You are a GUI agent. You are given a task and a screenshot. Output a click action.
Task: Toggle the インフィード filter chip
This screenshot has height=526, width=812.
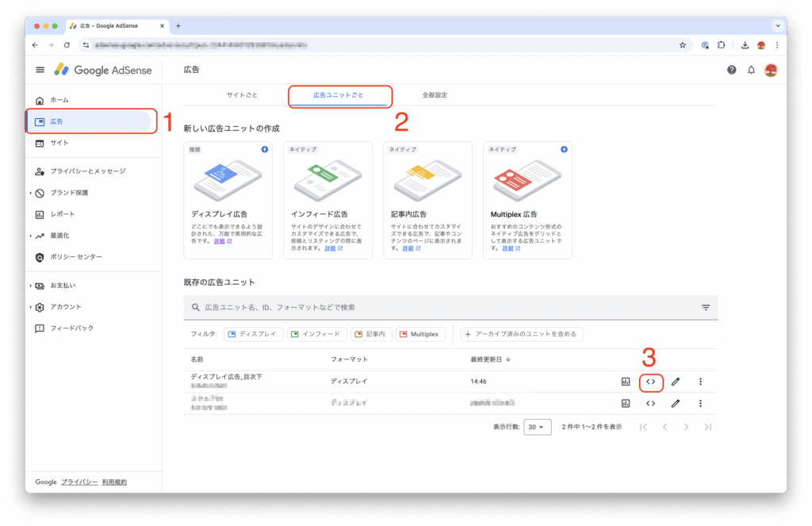317,334
